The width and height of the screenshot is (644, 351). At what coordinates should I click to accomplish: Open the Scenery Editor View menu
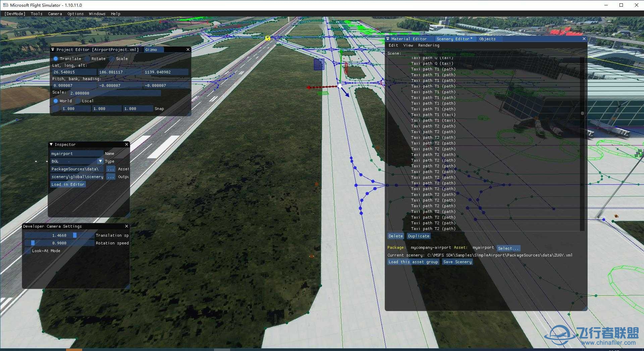pos(408,45)
